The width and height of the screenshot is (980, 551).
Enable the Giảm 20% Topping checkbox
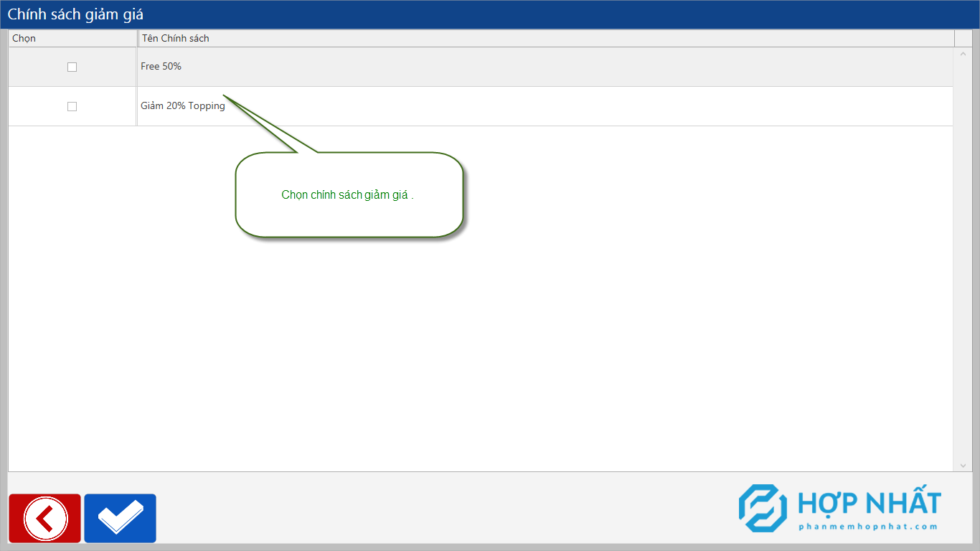(x=72, y=106)
